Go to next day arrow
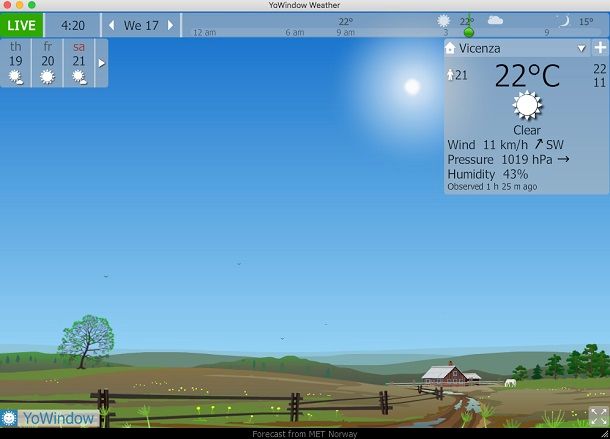Screen dimensions: 610x439 (x=170, y=25)
